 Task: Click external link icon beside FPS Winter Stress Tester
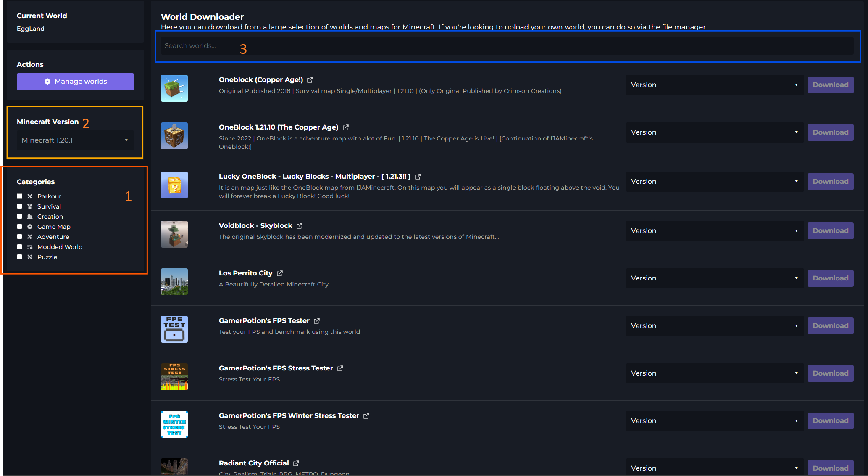(x=366, y=416)
